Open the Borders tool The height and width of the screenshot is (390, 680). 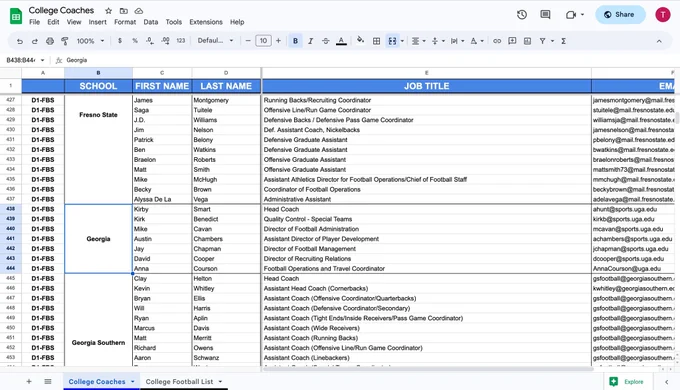[376, 41]
